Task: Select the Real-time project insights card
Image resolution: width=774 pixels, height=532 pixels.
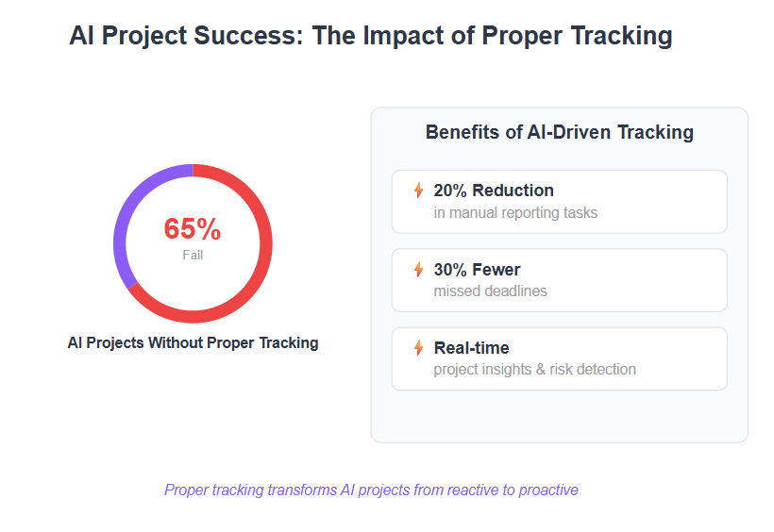Action: point(560,358)
